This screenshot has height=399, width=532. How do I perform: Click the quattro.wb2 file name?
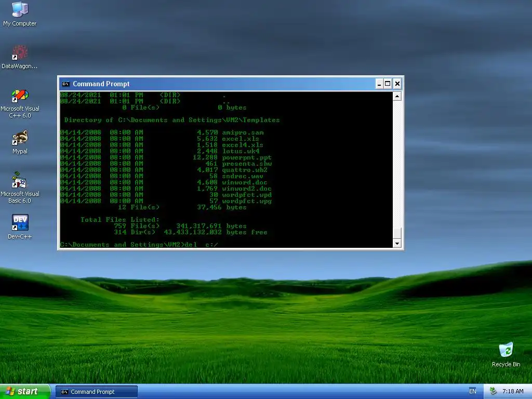coord(245,170)
